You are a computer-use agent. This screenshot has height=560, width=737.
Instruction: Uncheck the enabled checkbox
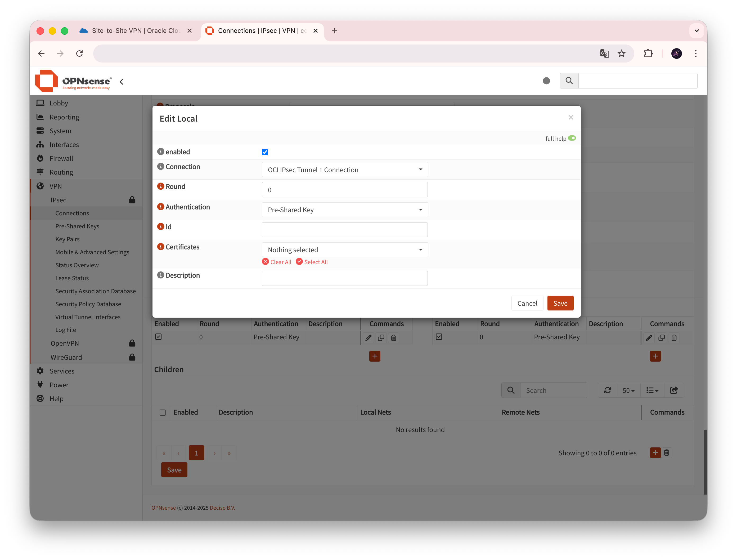pos(265,152)
